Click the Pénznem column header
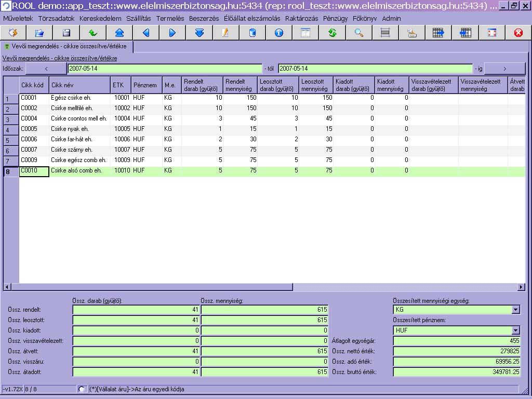This screenshot has width=532, height=399. click(x=147, y=85)
